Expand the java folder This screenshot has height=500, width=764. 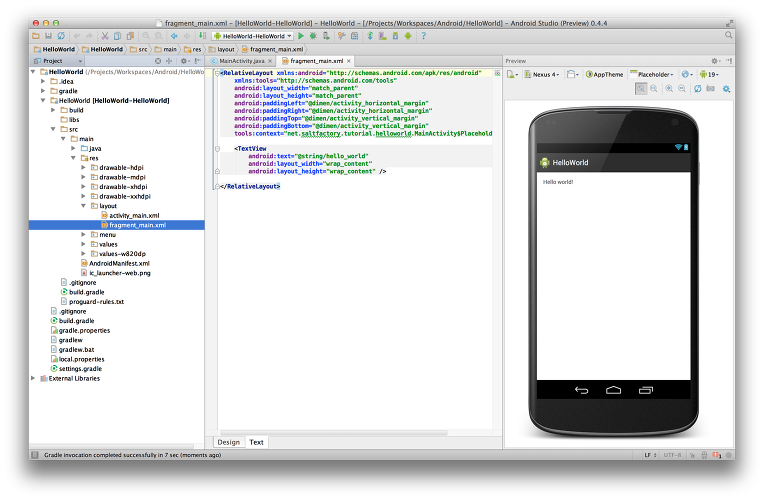pos(74,149)
